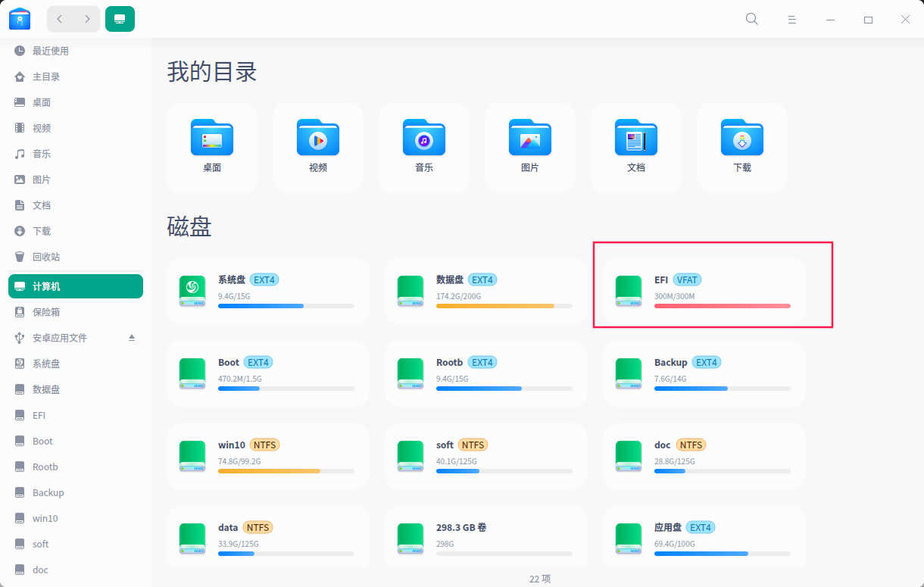This screenshot has width=924, height=587.
Task: Open the 下载 folder in 我的目录
Action: pyautogui.click(x=742, y=147)
